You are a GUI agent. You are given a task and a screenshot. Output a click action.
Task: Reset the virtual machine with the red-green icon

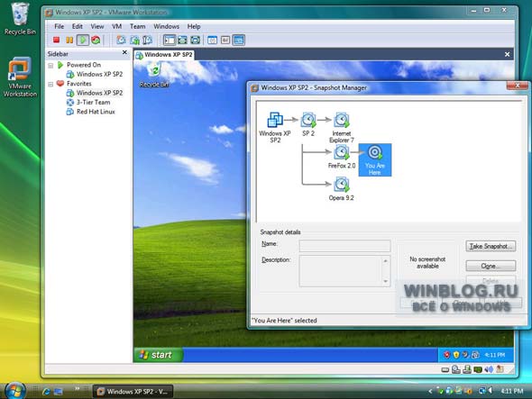[96, 40]
